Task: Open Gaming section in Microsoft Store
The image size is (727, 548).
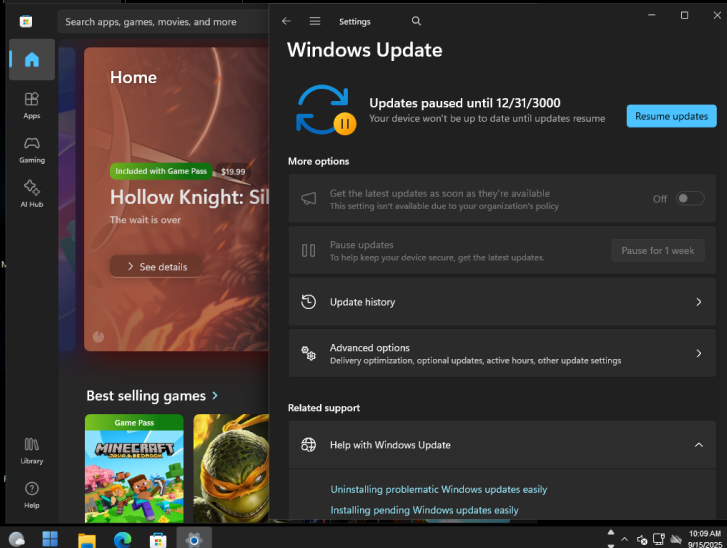Action: pyautogui.click(x=32, y=150)
